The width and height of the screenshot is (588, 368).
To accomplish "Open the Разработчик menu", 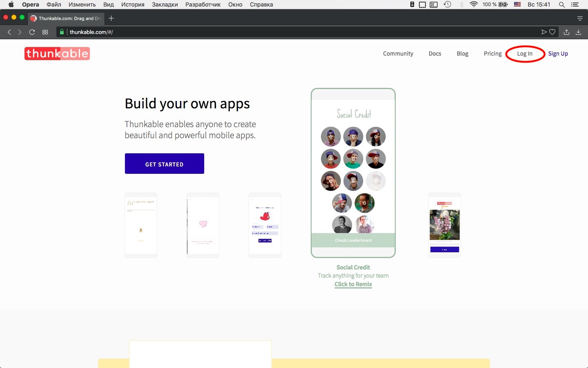I will [203, 4].
